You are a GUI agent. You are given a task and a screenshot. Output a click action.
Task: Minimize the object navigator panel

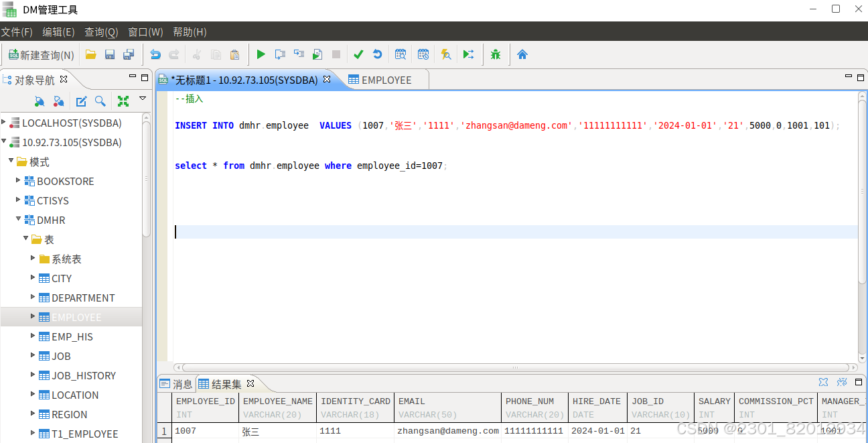133,77
